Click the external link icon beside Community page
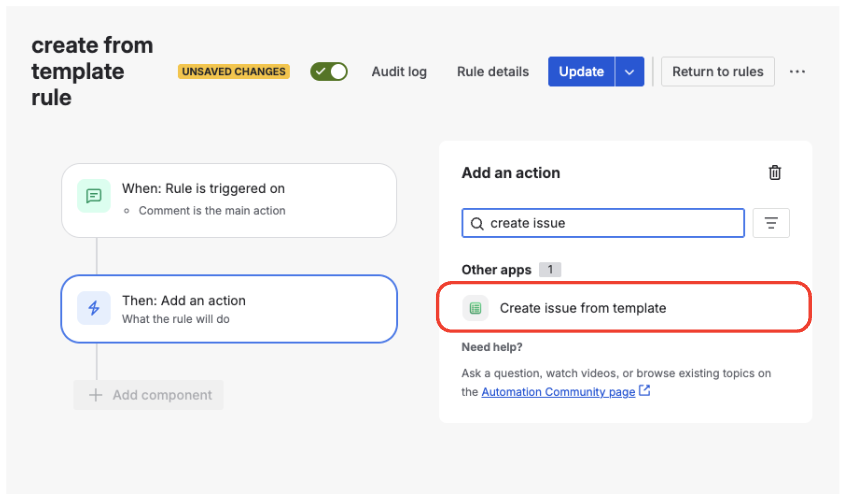Image resolution: width=848 pixels, height=500 pixels. point(645,391)
